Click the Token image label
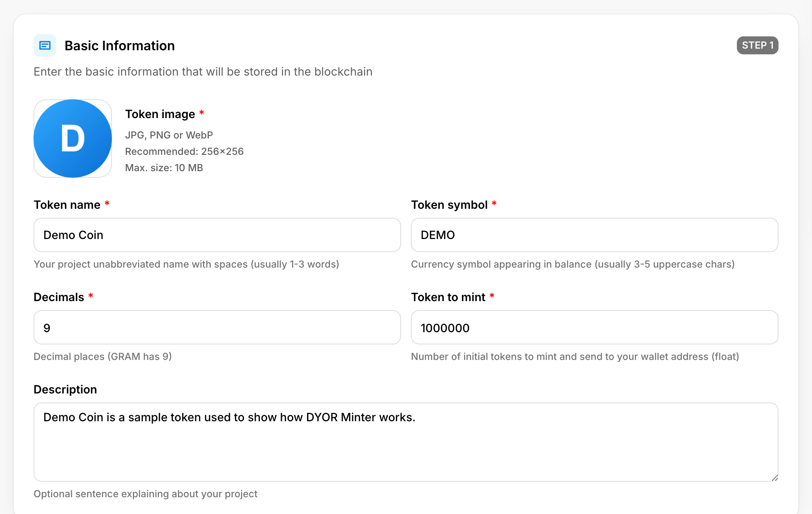Viewport: 812px width, 514px height. 160,114
